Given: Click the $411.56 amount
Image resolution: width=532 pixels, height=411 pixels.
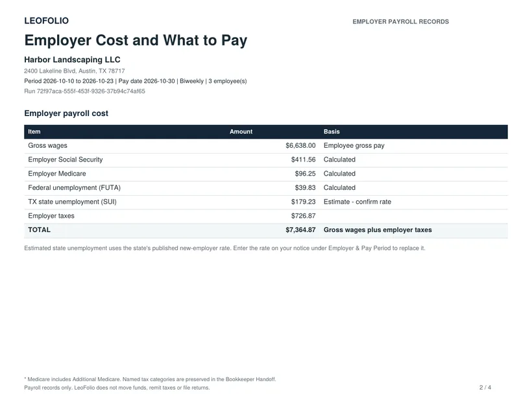Looking at the screenshot, I should [304, 159].
